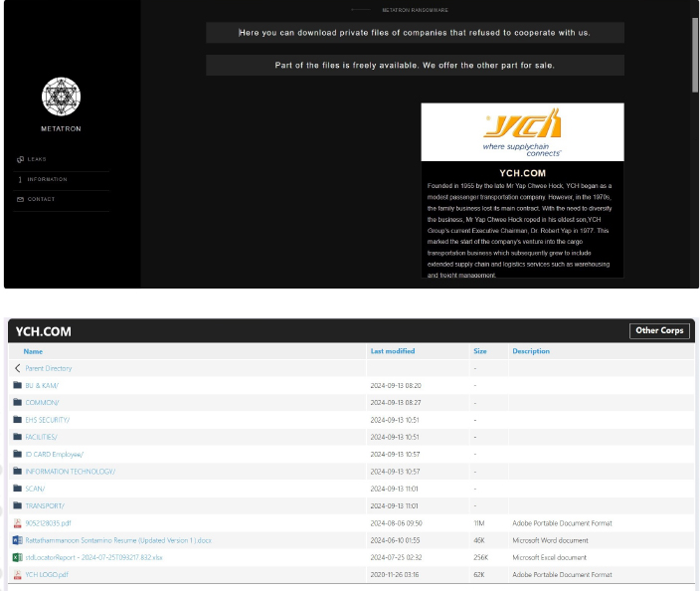
Task: Open the 9052128035.pdf file
Action: (x=48, y=523)
